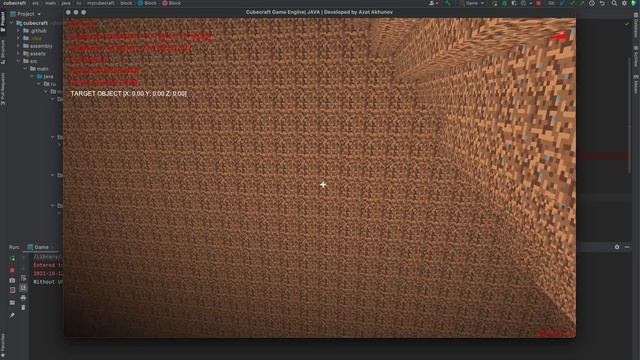Click the red Stop icon in top toolbar
640x360 pixels.
pos(538,3)
